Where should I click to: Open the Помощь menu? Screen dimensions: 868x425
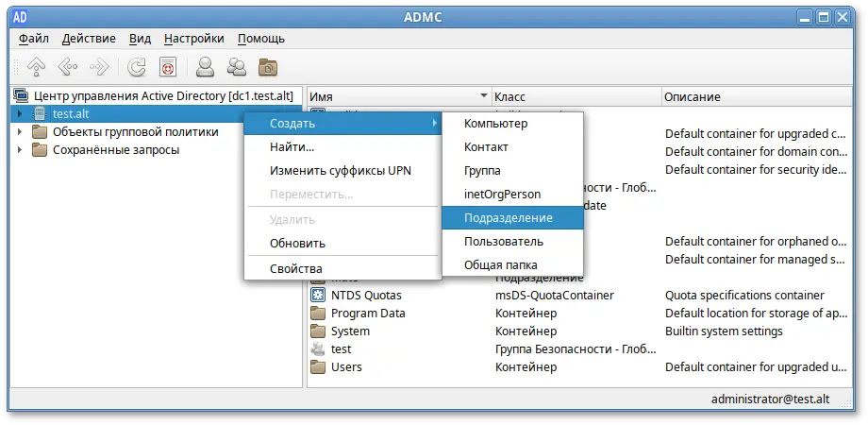click(261, 39)
